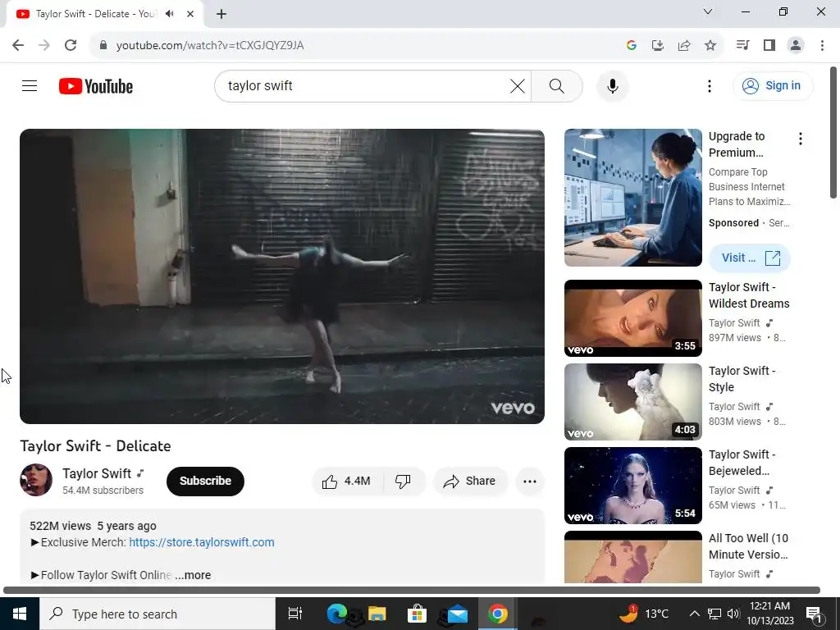Subscribe to Taylor Swift channel
This screenshot has height=630, width=840.
click(205, 481)
